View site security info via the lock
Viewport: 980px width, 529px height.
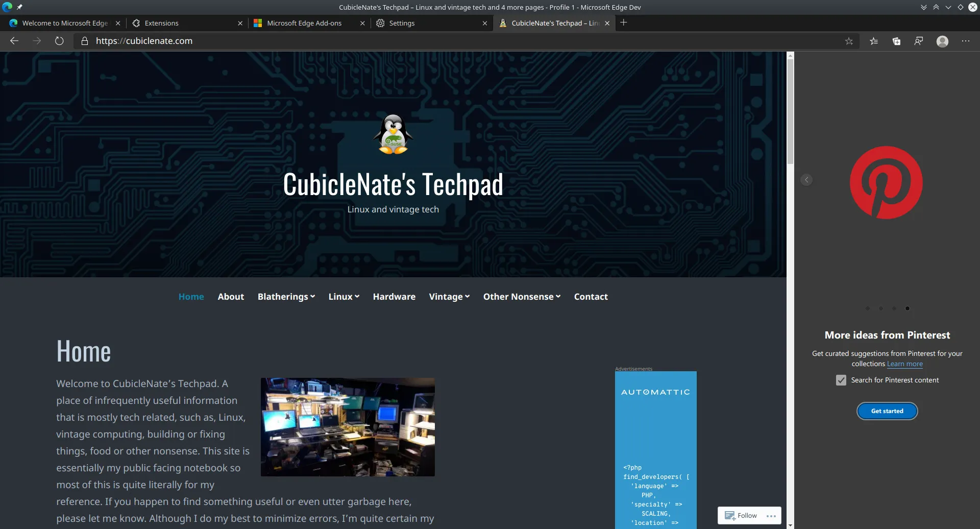(85, 41)
